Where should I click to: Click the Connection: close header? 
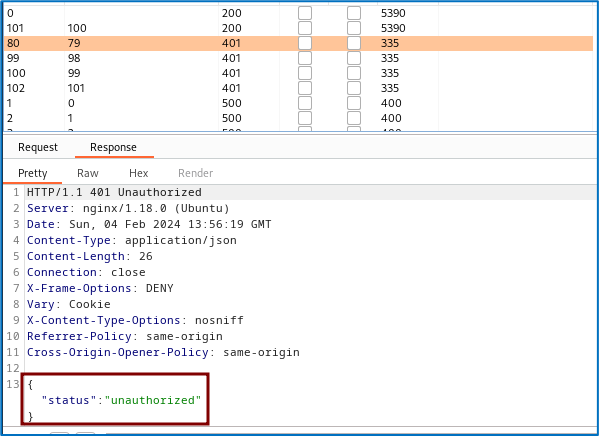click(x=86, y=272)
